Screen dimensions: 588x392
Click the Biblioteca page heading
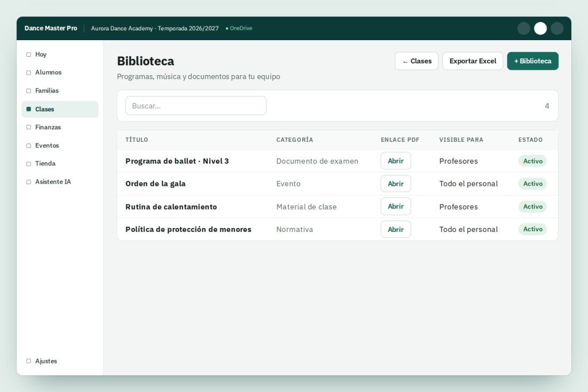point(145,61)
